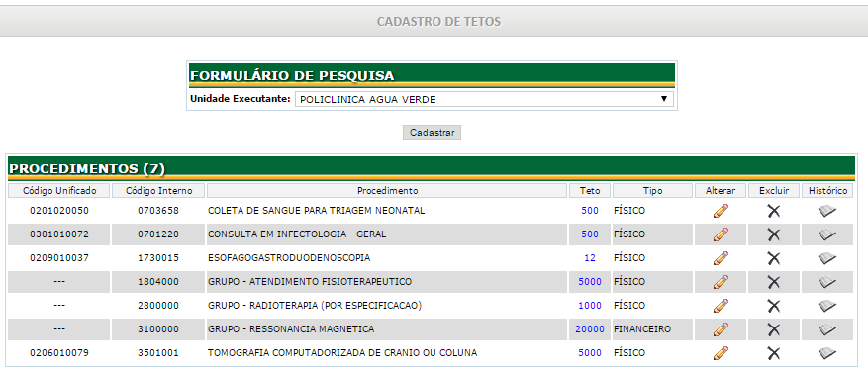This screenshot has height=374, width=868.
Task: Delete the RADIOTERAPIA group row
Action: tap(773, 306)
